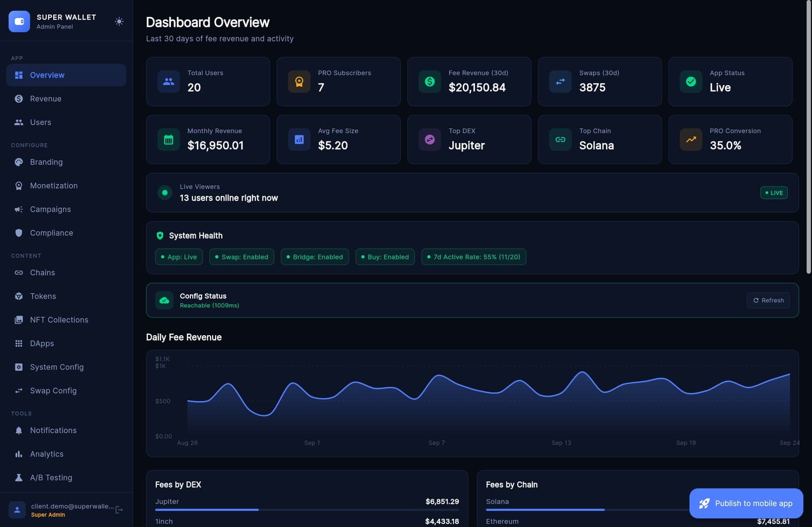This screenshot has height=527, width=812.
Task: Click the Bridge: Enabled chip
Action: point(315,257)
